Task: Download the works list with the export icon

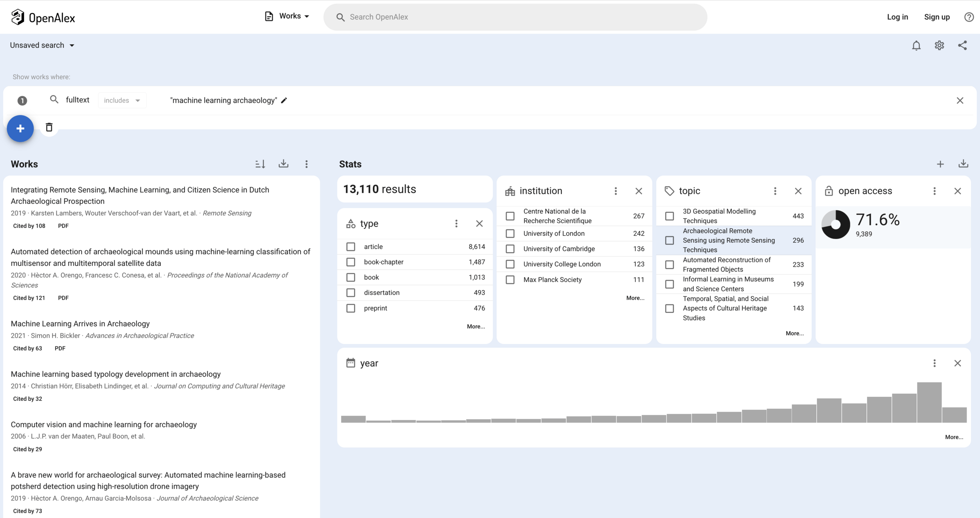Action: [x=283, y=164]
